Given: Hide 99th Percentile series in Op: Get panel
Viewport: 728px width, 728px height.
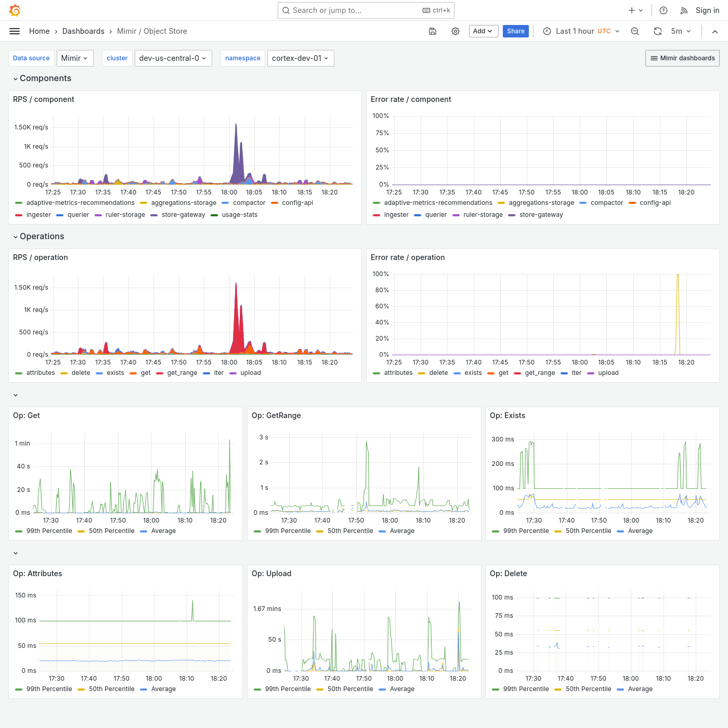Looking at the screenshot, I should [x=49, y=531].
